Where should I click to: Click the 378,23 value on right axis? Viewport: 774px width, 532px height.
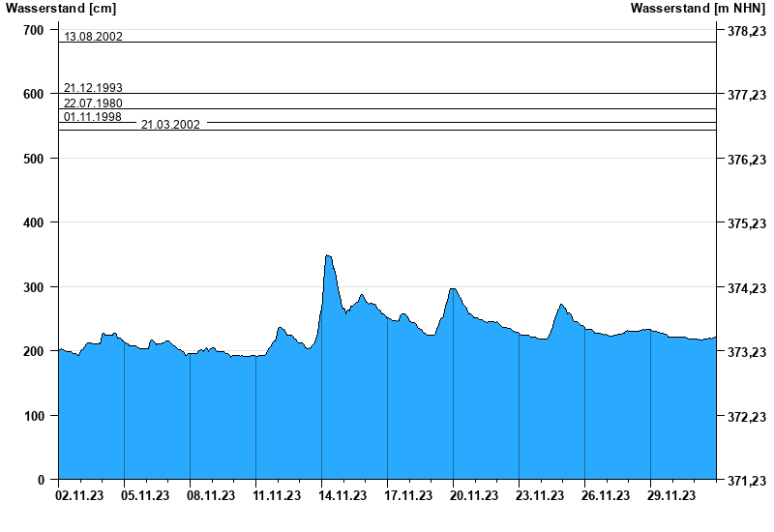click(747, 31)
